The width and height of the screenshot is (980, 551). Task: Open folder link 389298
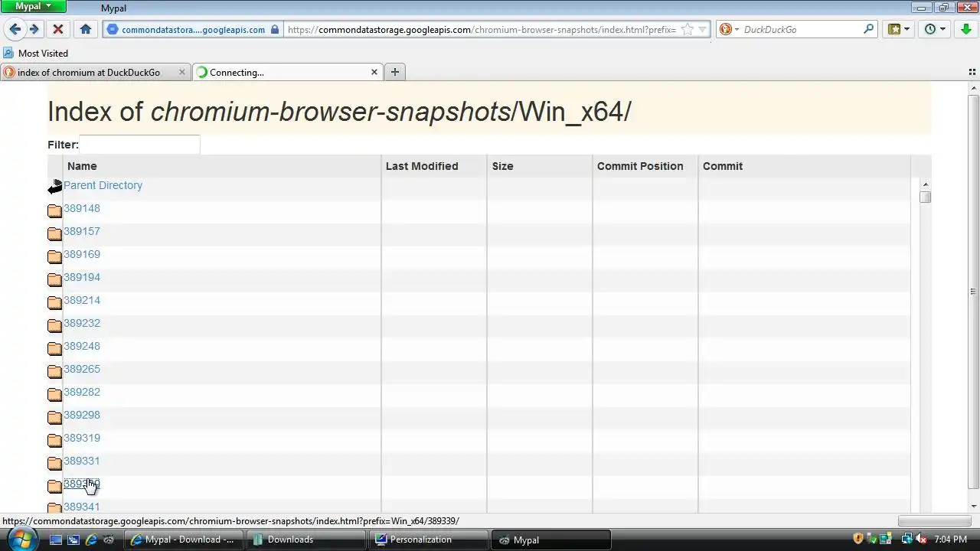coord(82,415)
